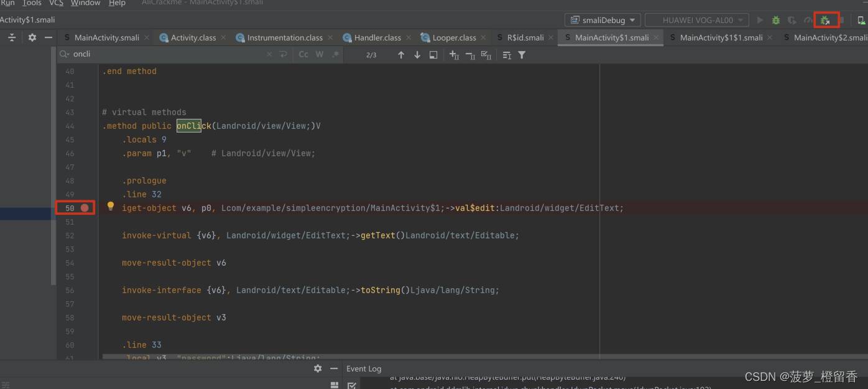Image resolution: width=868 pixels, height=389 pixels.
Task: Click the green Debug bug icon
Action: click(x=776, y=21)
